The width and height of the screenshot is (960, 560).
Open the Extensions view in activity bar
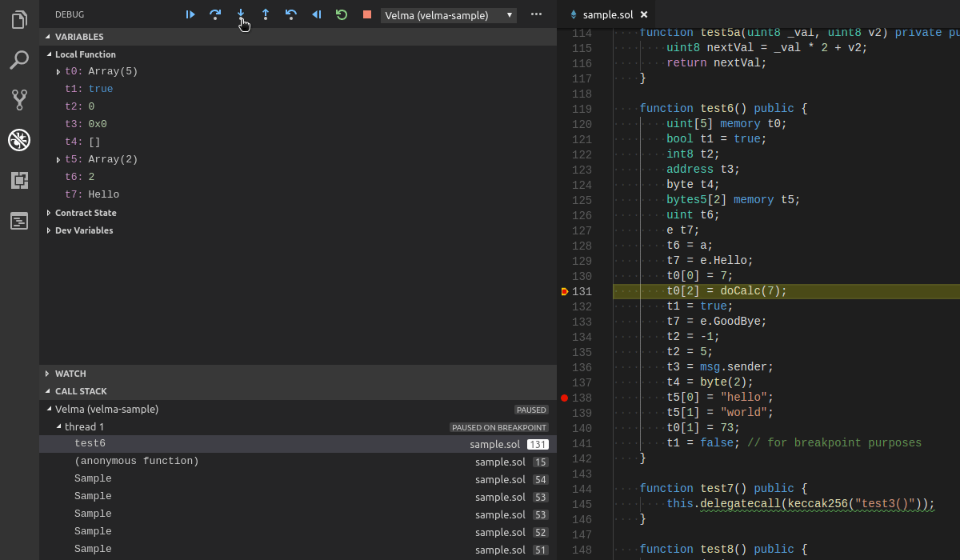[x=19, y=180]
